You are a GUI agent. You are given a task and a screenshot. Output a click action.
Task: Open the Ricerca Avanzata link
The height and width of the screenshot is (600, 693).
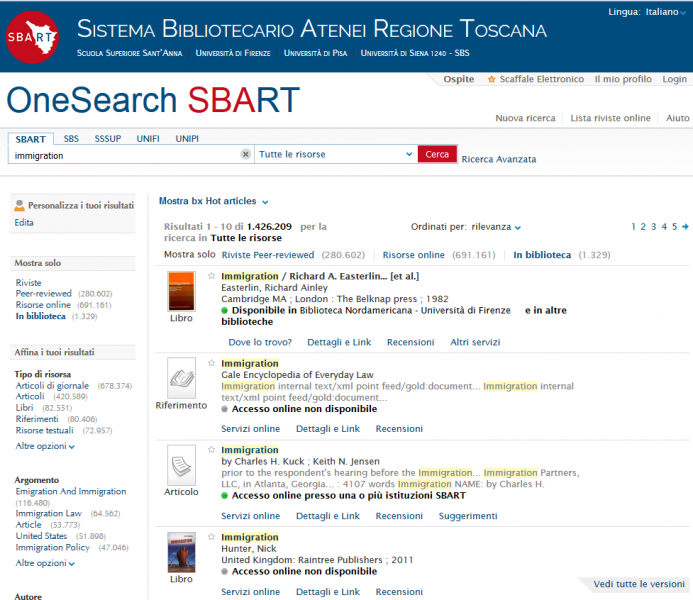coord(499,159)
